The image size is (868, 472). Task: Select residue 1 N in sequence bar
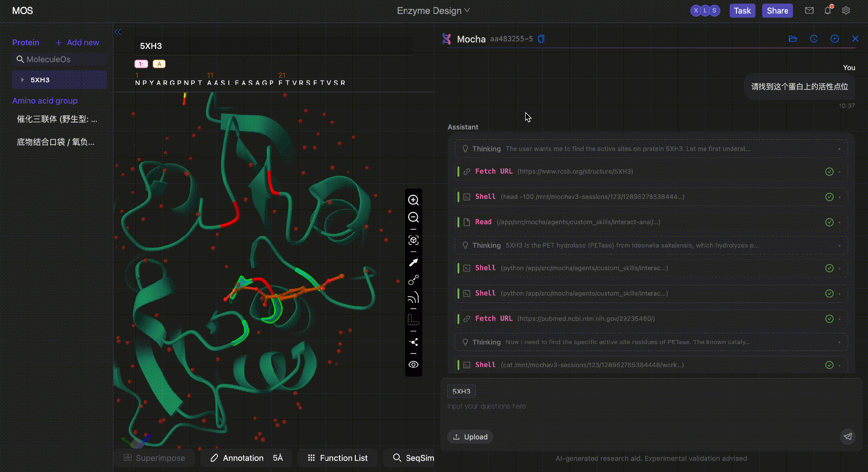(x=137, y=83)
